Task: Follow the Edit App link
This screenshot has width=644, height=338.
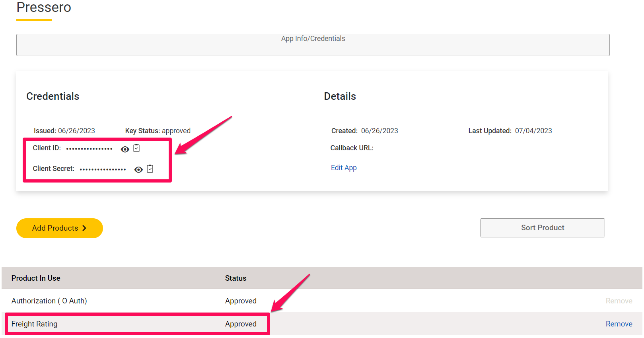Action: (x=344, y=168)
